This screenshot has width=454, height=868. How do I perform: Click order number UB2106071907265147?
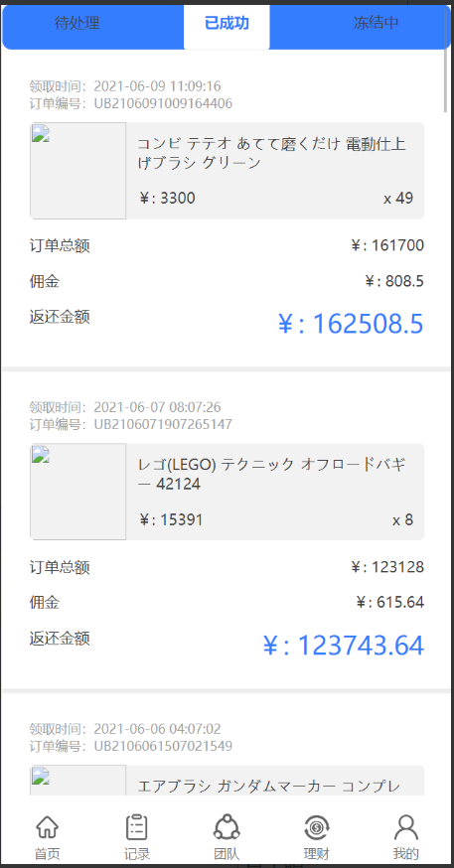pyautogui.click(x=163, y=425)
